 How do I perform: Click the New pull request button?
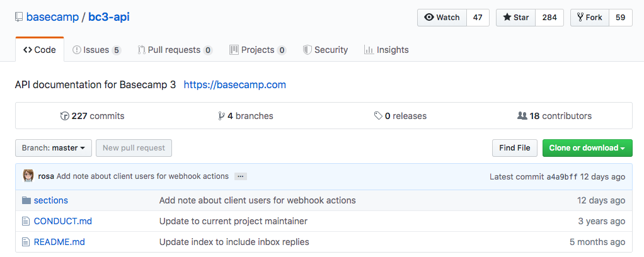pos(134,148)
